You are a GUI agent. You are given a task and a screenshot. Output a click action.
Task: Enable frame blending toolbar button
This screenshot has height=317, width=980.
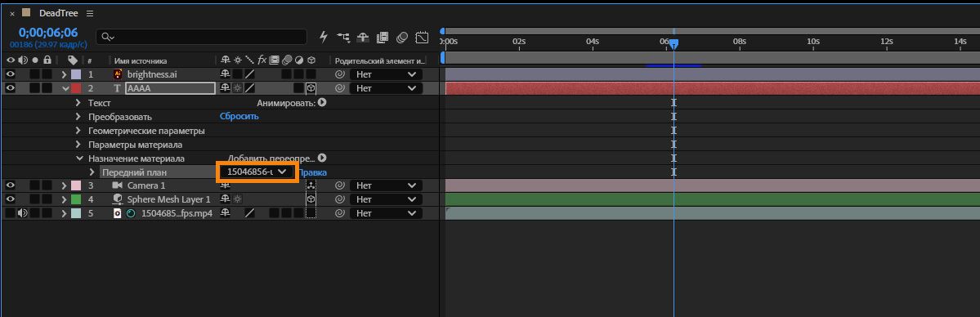click(x=383, y=37)
